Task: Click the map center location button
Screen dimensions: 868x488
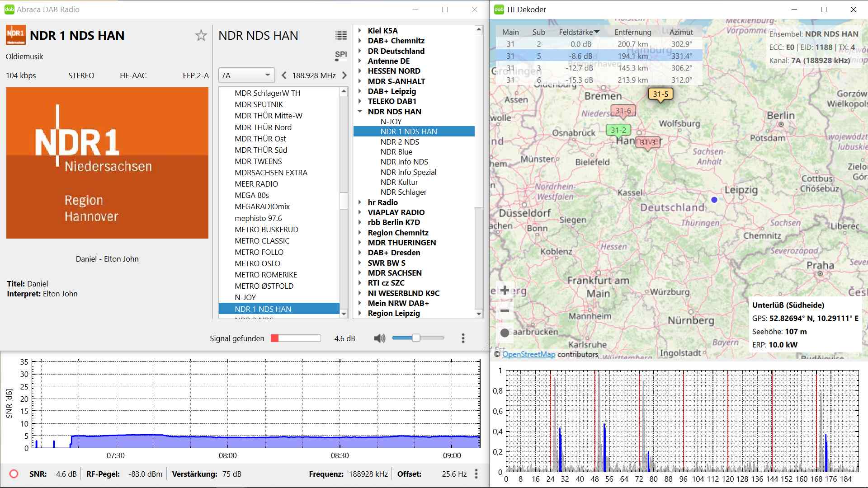Action: [x=505, y=333]
